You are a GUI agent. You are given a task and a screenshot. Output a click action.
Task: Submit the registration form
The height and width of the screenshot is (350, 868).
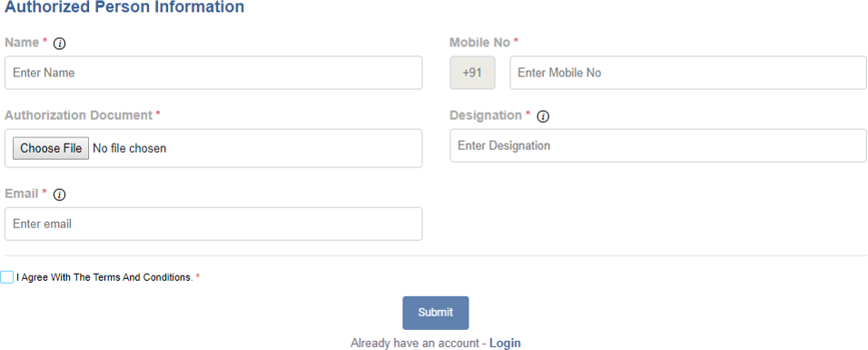point(436,313)
